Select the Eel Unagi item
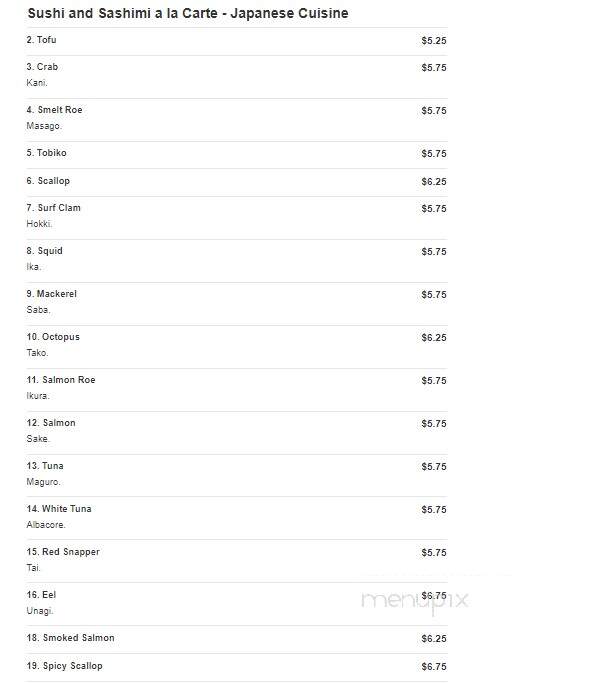This screenshot has height=683, width=594. 237,604
